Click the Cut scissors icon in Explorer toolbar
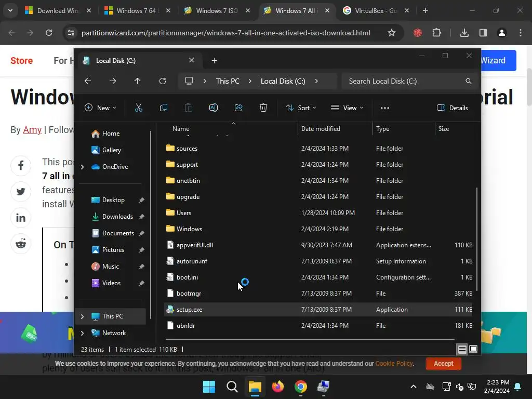This screenshot has height=399, width=532. point(138,108)
